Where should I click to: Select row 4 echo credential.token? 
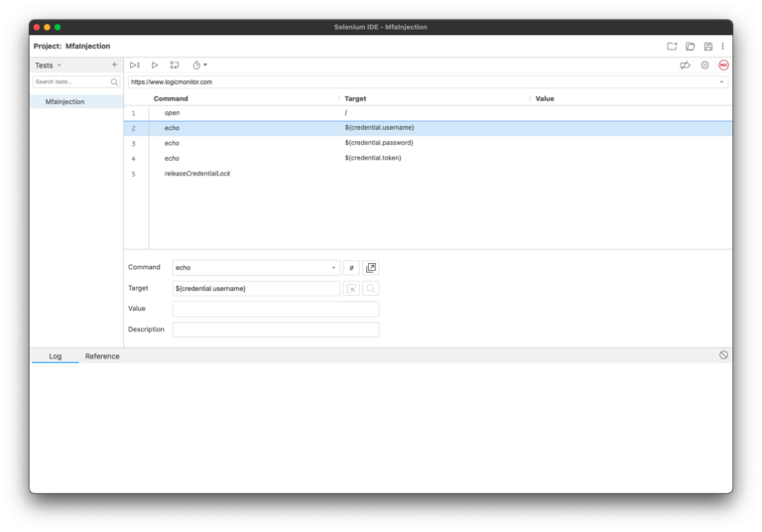click(428, 158)
